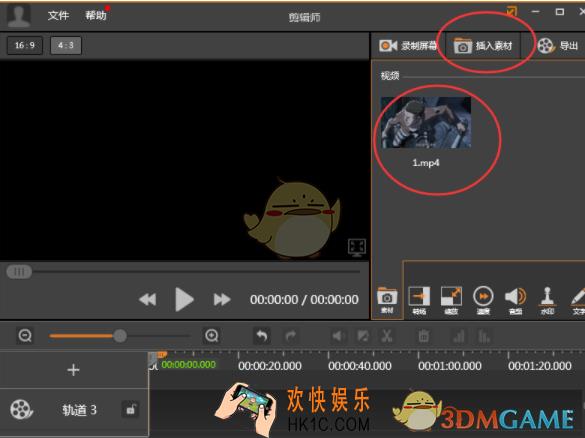
Task: Click the preview progress slider handle
Action: [x=19, y=272]
